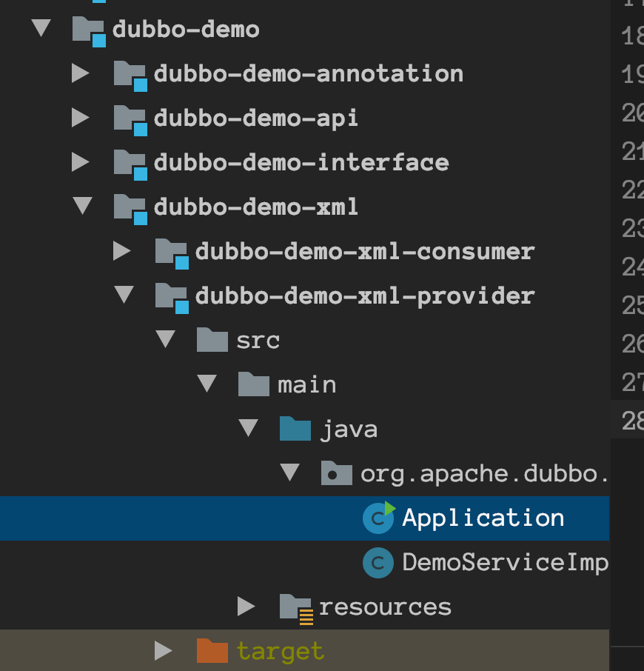The height and width of the screenshot is (671, 644).
Task: Click the dubbo-demo module folder icon
Action: (x=89, y=30)
